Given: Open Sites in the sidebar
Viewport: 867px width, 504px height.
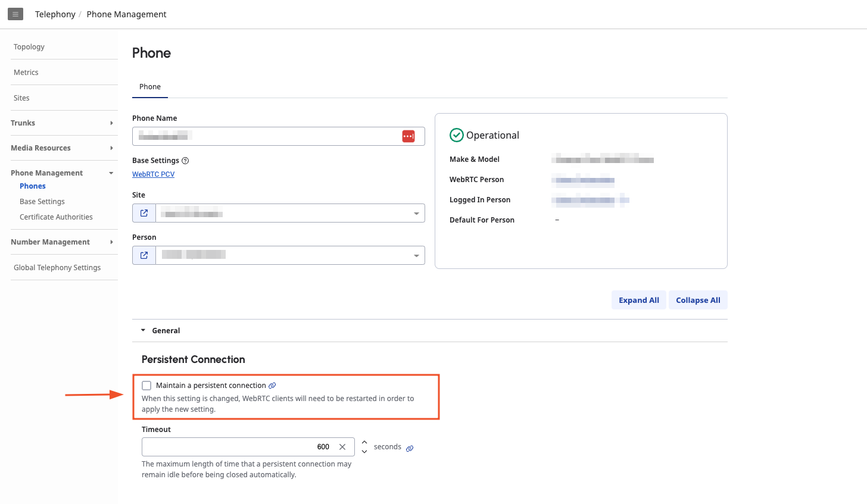Looking at the screenshot, I should [21, 98].
